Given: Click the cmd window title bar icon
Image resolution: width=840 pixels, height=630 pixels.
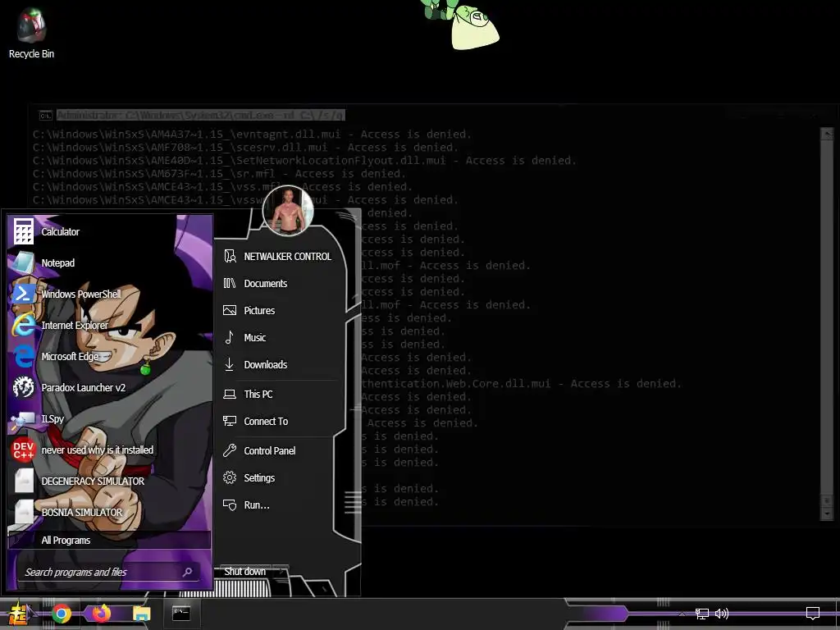Looking at the screenshot, I should 46,115.
